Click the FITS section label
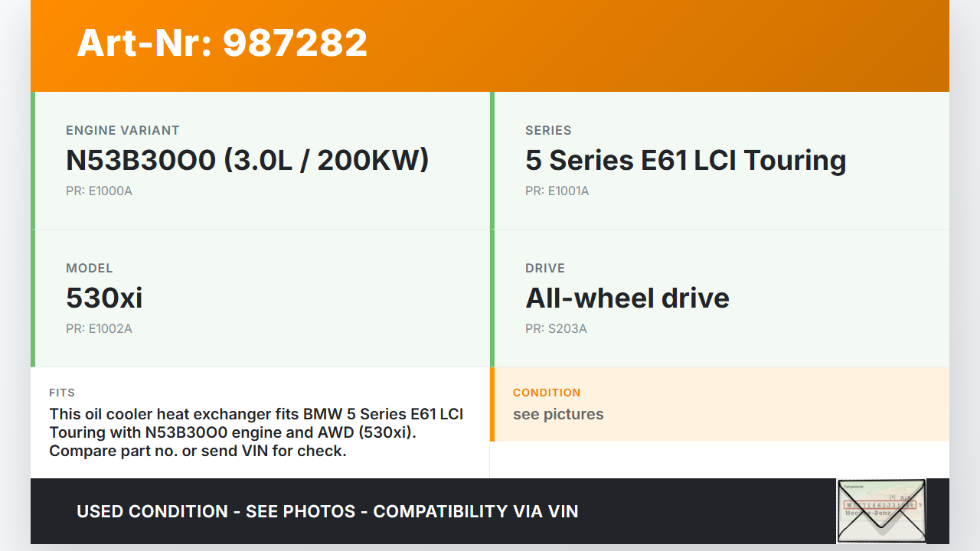Viewport: 980px width, 551px height. pyautogui.click(x=62, y=393)
